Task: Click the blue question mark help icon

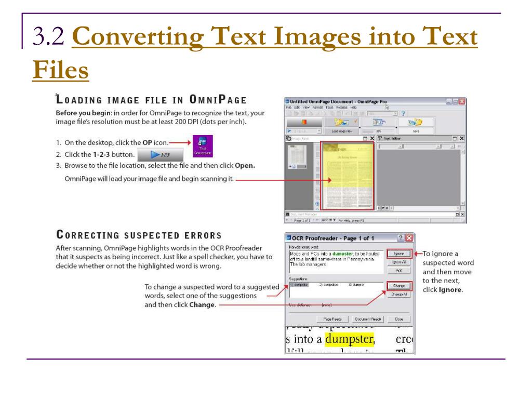Action: pos(403,114)
